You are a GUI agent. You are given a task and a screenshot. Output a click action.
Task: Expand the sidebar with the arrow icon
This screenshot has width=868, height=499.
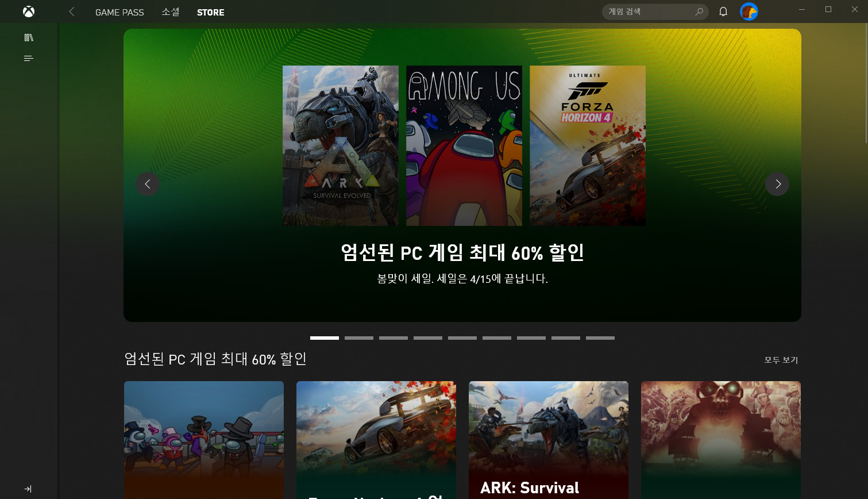click(x=28, y=489)
